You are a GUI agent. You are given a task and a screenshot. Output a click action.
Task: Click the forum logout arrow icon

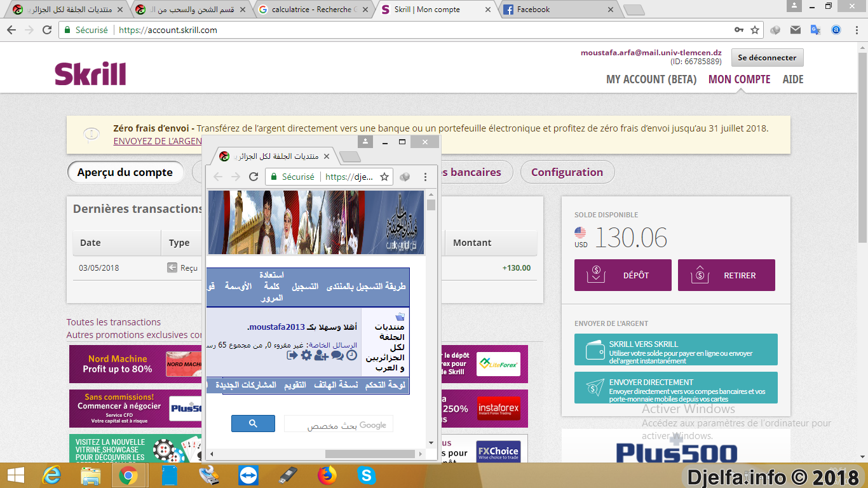(292, 355)
